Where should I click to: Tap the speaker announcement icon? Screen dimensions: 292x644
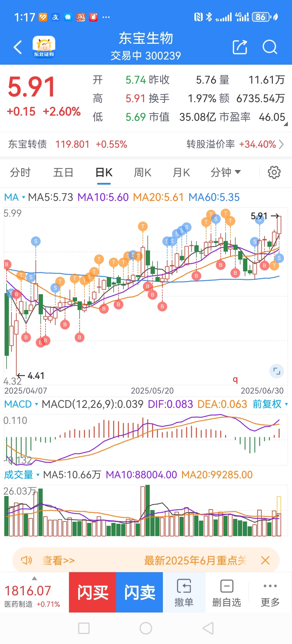[27, 560]
